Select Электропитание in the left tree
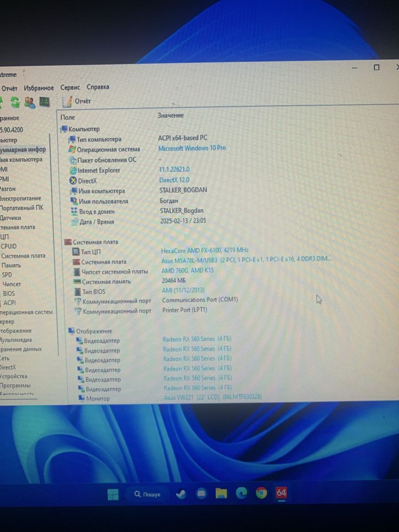399x532 pixels. point(21,198)
